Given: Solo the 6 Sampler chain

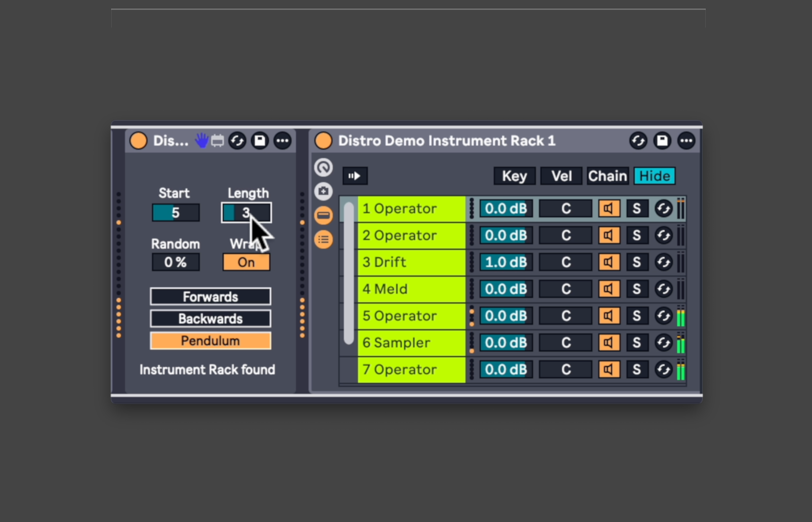Looking at the screenshot, I should tap(637, 343).
